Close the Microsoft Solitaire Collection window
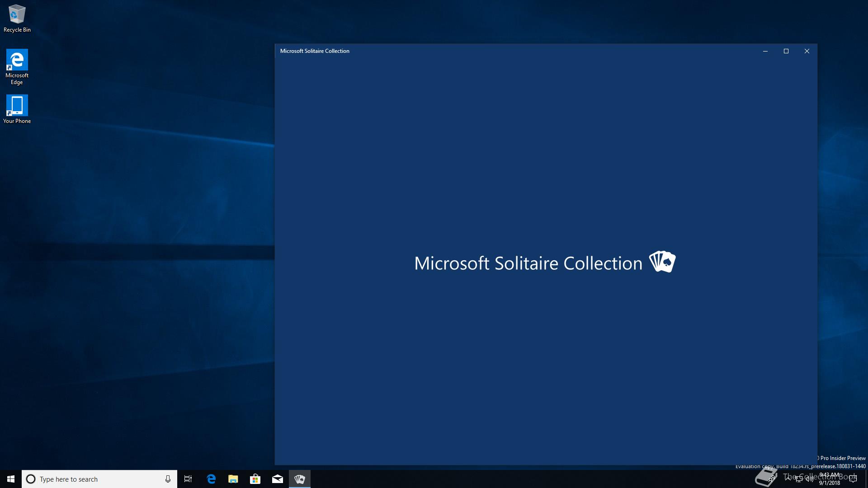Image resolution: width=868 pixels, height=488 pixels. click(x=807, y=51)
